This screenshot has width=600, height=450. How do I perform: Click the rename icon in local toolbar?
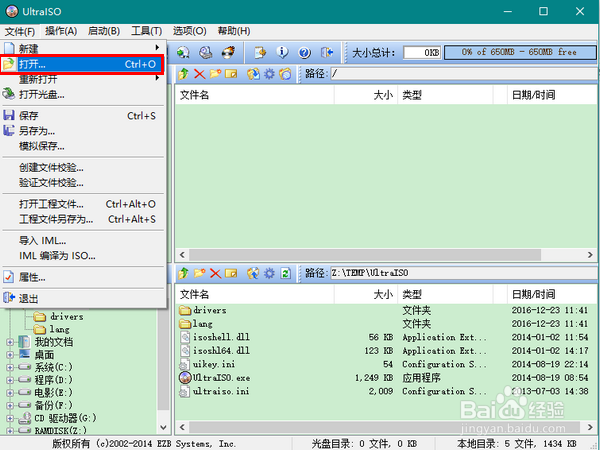[x=231, y=273]
